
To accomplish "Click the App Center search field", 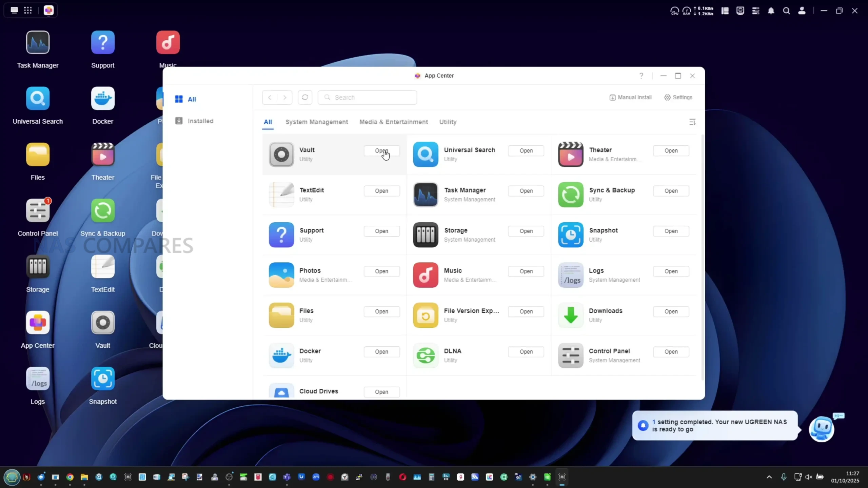I will click(368, 98).
